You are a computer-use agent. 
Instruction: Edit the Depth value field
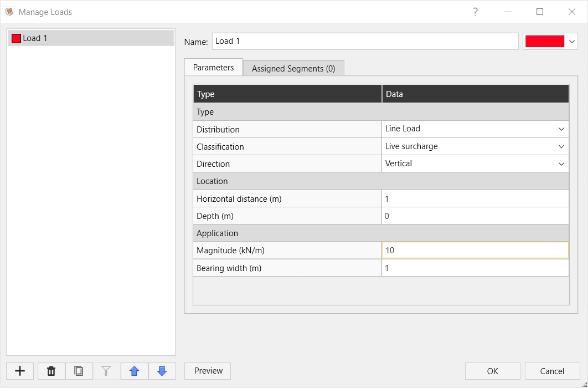click(475, 216)
